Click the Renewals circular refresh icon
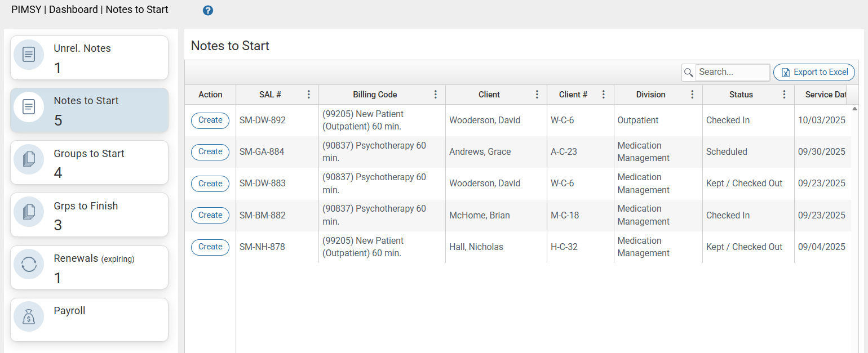The width and height of the screenshot is (868, 353). 29,265
